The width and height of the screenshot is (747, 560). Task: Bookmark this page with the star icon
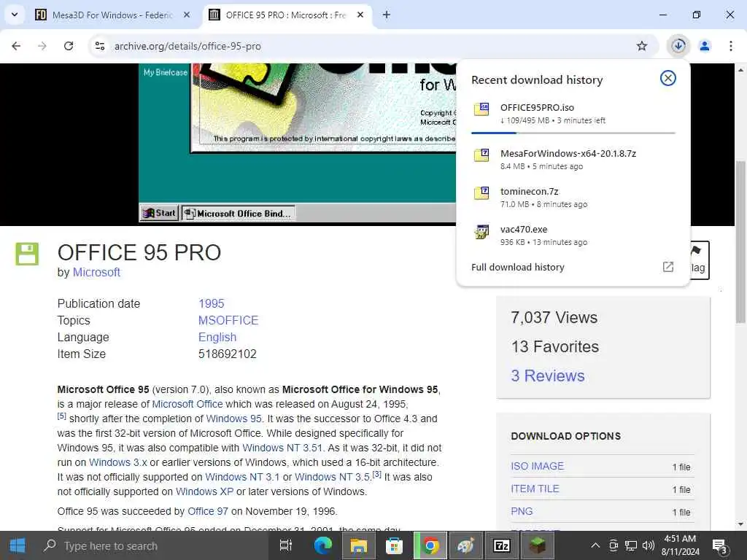642,46
